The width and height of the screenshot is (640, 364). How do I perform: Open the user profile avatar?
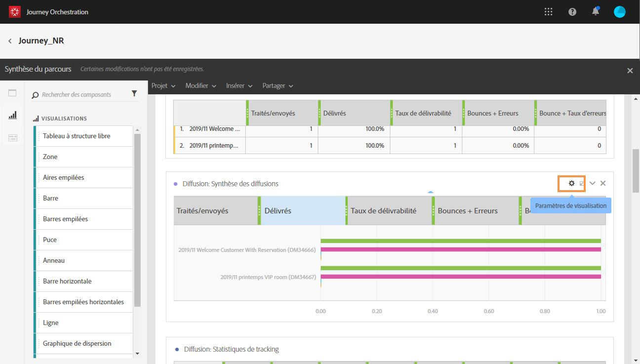[x=620, y=12]
